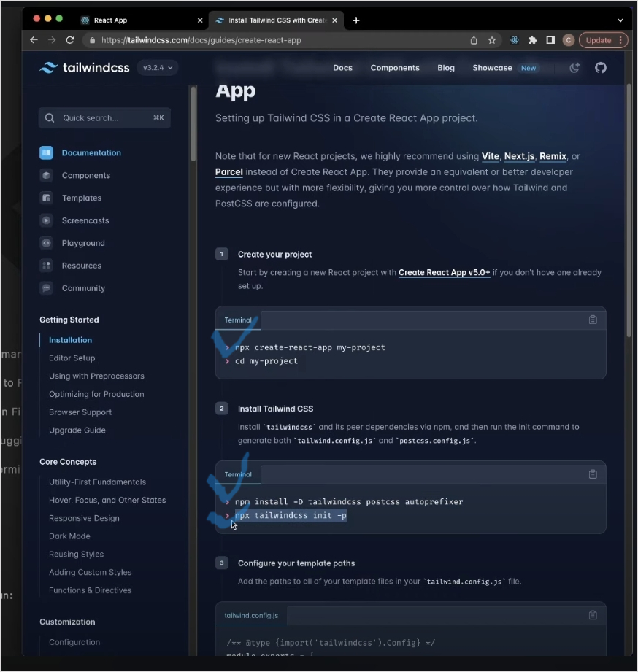
Task: Select the Terminal tab in step 1
Action: tap(238, 320)
